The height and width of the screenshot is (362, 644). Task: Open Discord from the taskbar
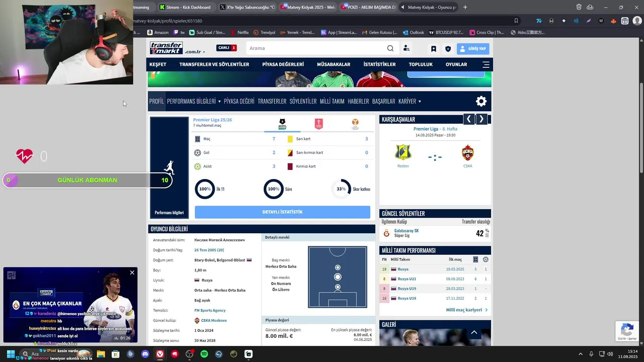click(x=145, y=354)
